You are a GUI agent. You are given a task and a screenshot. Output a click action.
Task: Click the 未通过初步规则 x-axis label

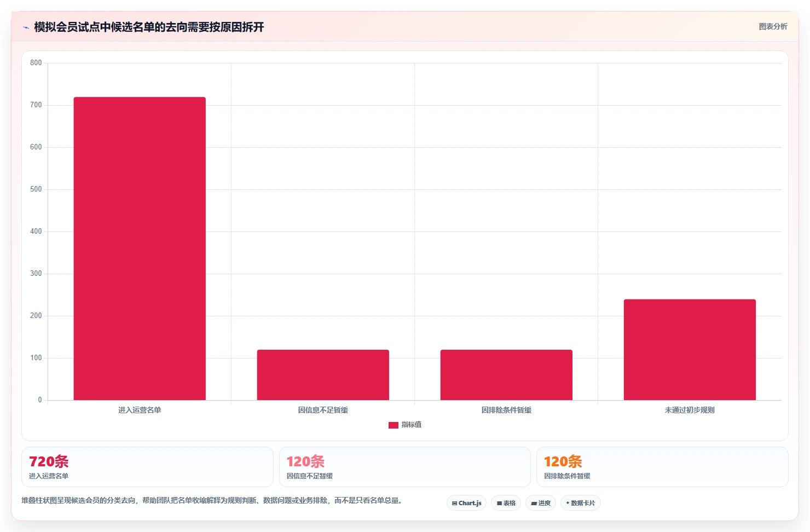click(x=690, y=410)
